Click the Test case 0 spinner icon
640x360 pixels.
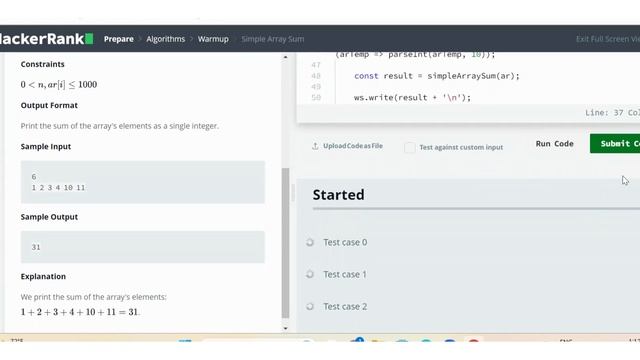pos(310,242)
